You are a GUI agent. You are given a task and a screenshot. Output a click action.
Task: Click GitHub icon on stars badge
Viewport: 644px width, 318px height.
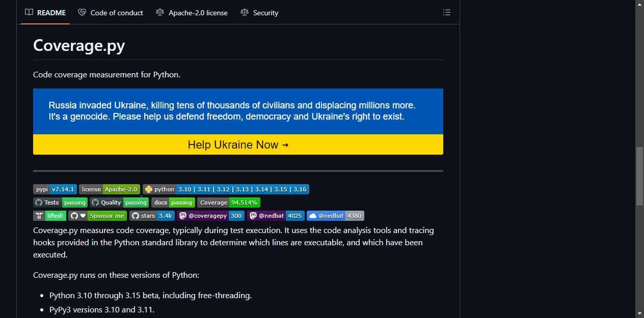click(135, 216)
